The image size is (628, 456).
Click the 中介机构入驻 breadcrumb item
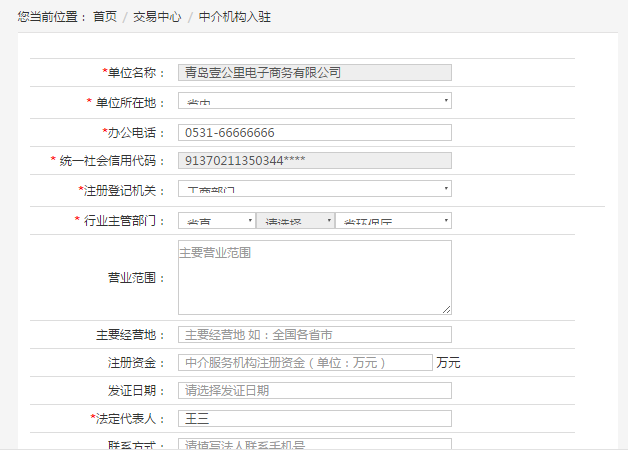coord(234,17)
